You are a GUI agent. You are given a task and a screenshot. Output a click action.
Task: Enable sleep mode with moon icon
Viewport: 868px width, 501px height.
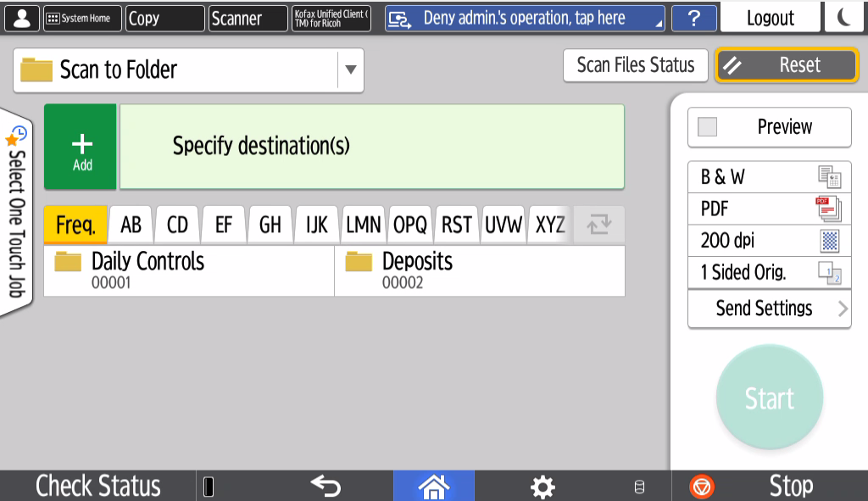(845, 18)
